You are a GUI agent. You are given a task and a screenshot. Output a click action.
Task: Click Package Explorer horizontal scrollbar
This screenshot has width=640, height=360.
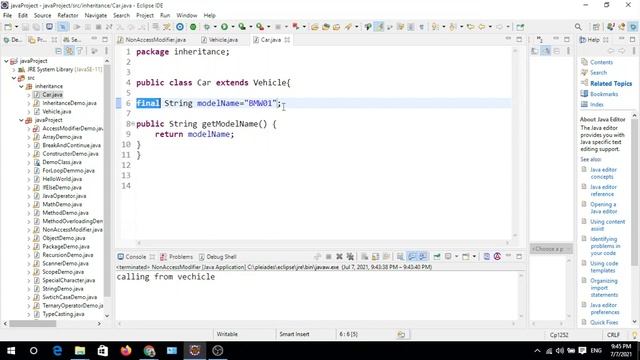pyautogui.click(x=33, y=324)
